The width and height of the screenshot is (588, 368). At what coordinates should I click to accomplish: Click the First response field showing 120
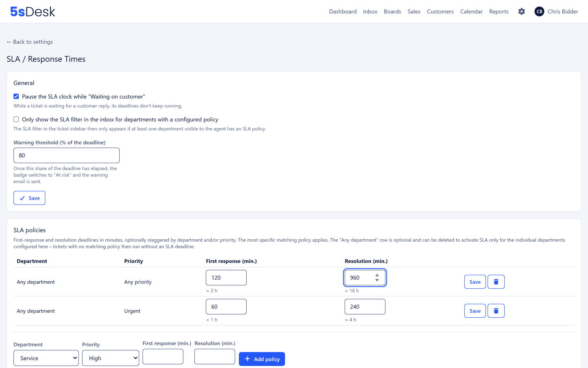pyautogui.click(x=226, y=278)
